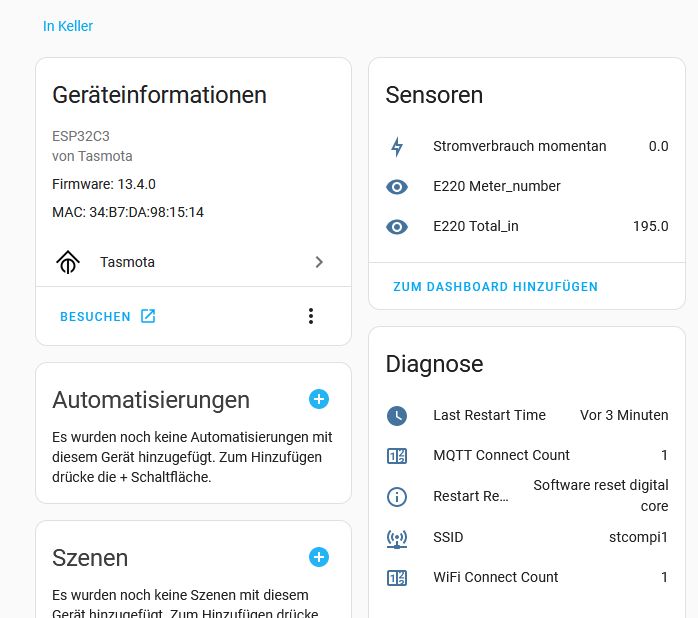
Task: Open the three-dot menu in Geräteinformationen
Action: click(311, 316)
